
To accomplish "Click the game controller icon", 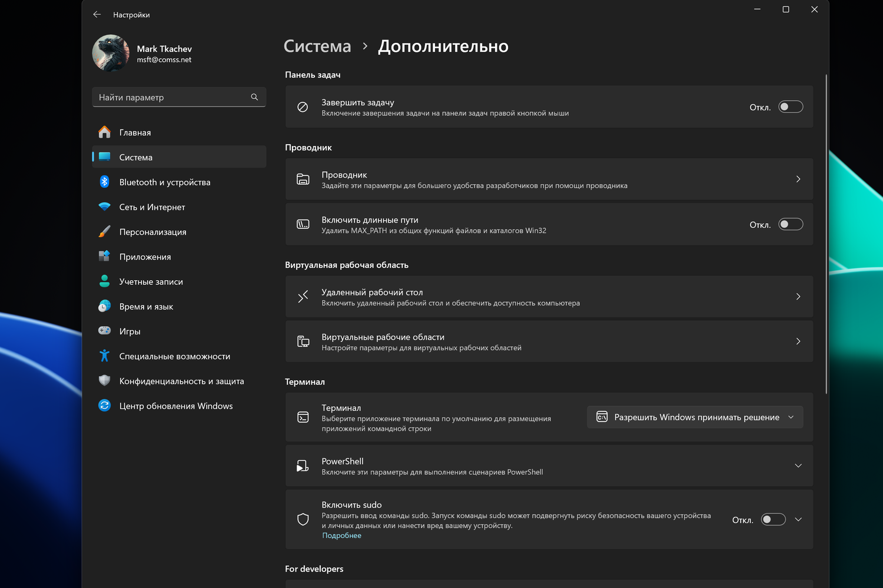I will click(105, 331).
